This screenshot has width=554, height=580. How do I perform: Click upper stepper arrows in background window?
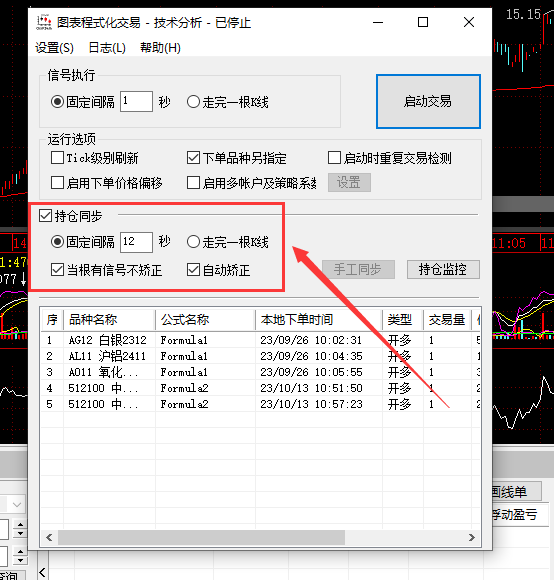click(20, 529)
